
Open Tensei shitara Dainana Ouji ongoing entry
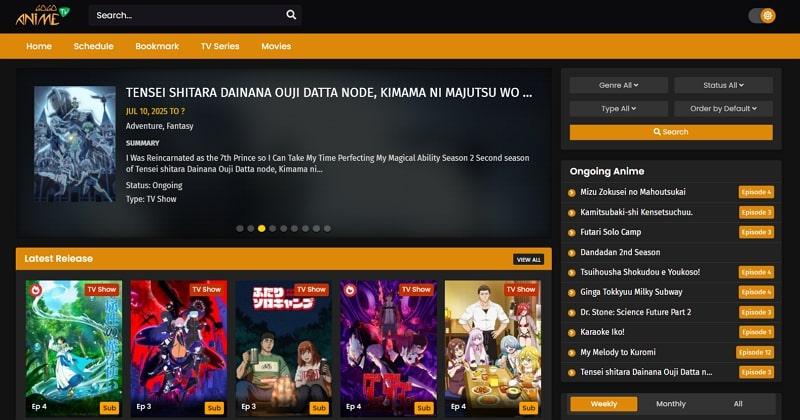tap(646, 372)
